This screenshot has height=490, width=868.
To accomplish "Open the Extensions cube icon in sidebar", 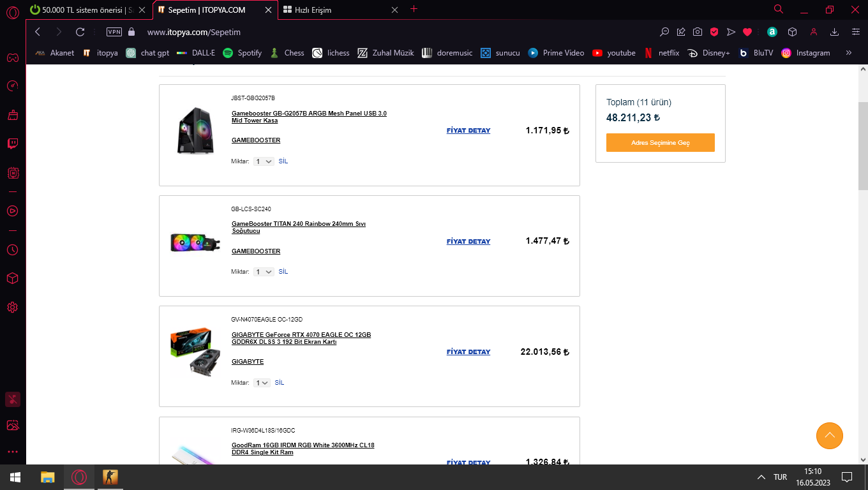I will 12,278.
